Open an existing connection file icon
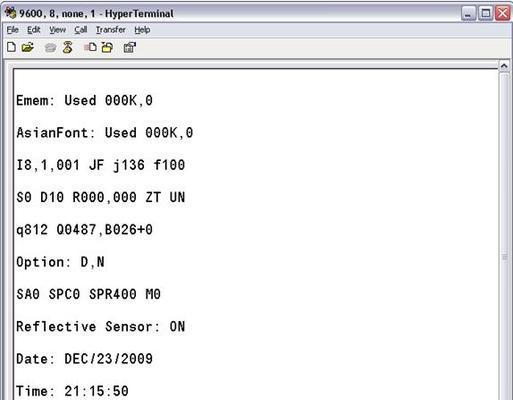The image size is (513, 400). click(28, 47)
